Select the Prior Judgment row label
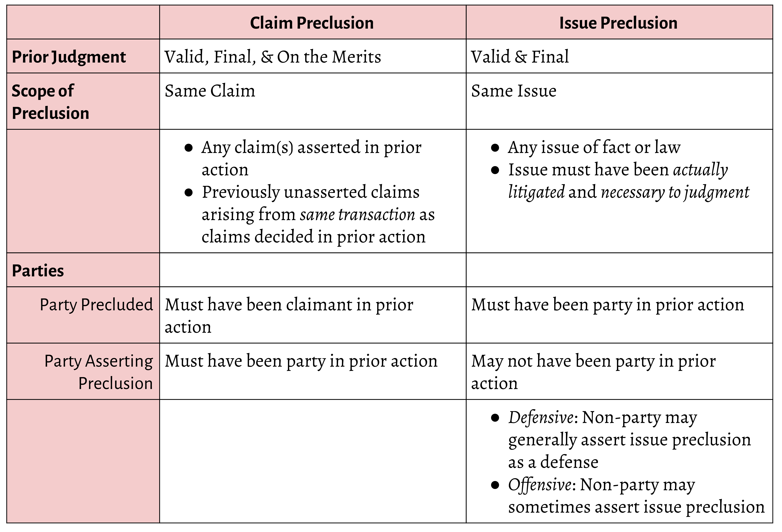The height and width of the screenshot is (532, 782). [x=69, y=56]
